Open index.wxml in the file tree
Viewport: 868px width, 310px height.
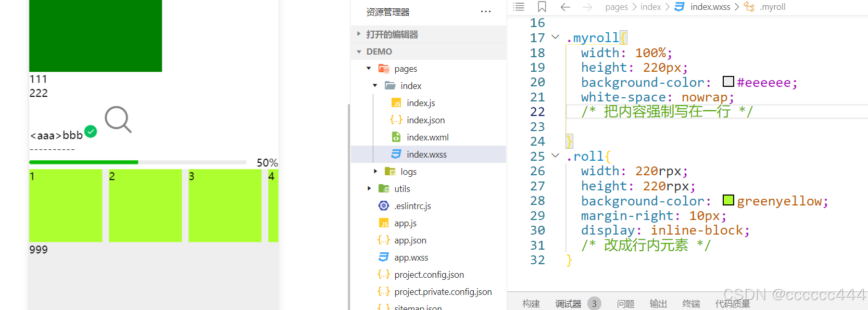click(x=428, y=137)
